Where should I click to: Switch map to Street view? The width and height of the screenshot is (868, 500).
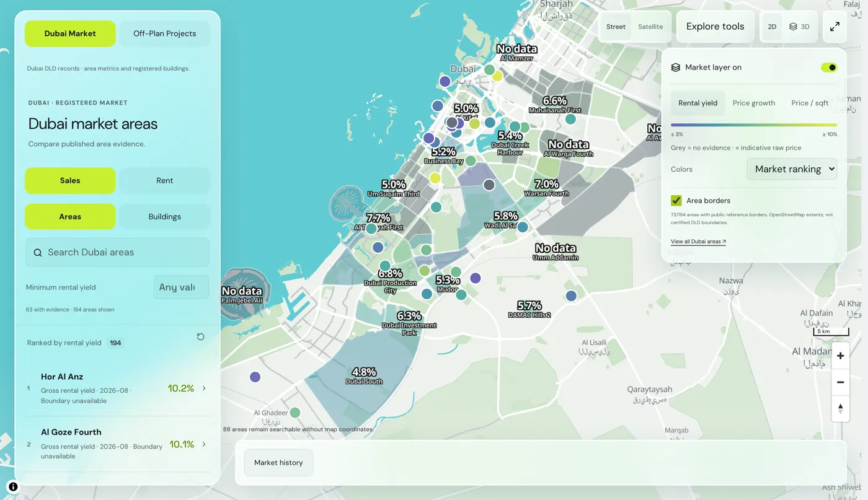[x=616, y=27]
